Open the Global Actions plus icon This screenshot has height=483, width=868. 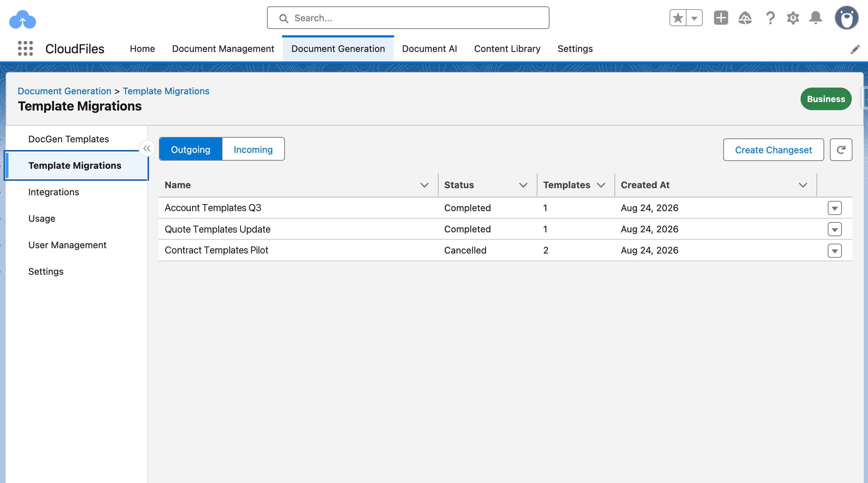[721, 18]
